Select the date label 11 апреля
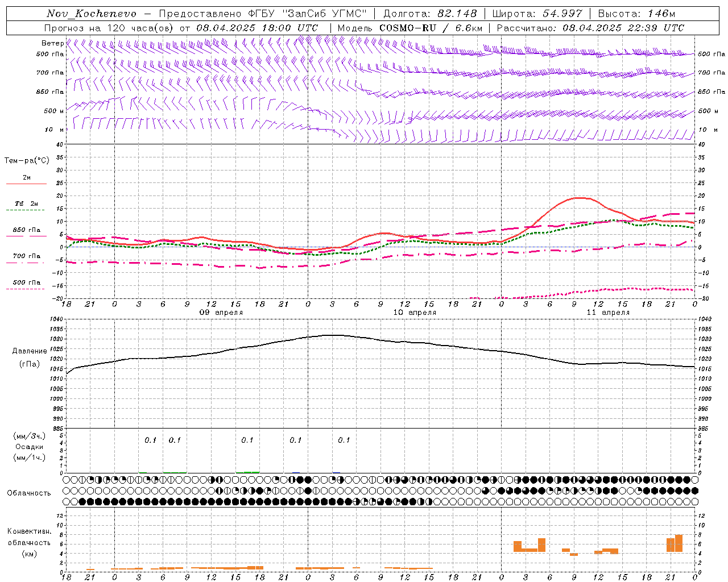 [608, 313]
